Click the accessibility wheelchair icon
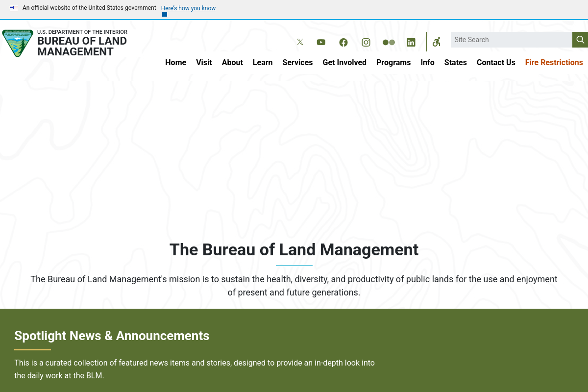This screenshot has width=588, height=392. pyautogui.click(x=436, y=42)
